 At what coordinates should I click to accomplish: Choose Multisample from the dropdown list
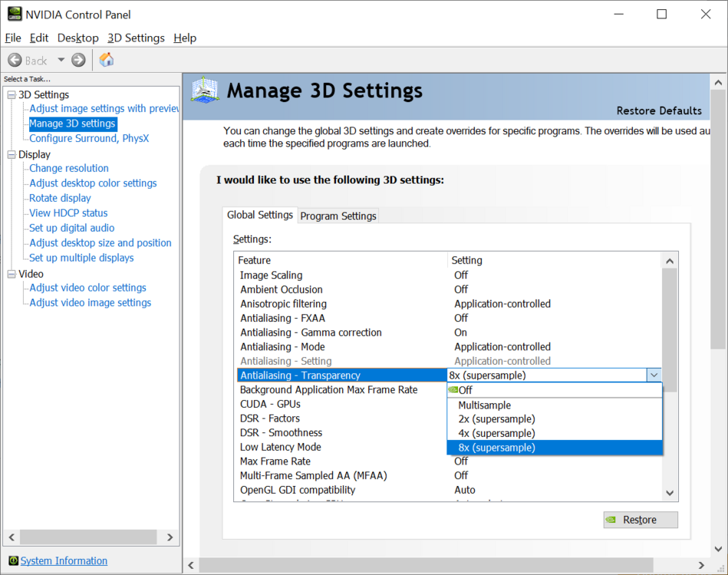click(x=484, y=405)
